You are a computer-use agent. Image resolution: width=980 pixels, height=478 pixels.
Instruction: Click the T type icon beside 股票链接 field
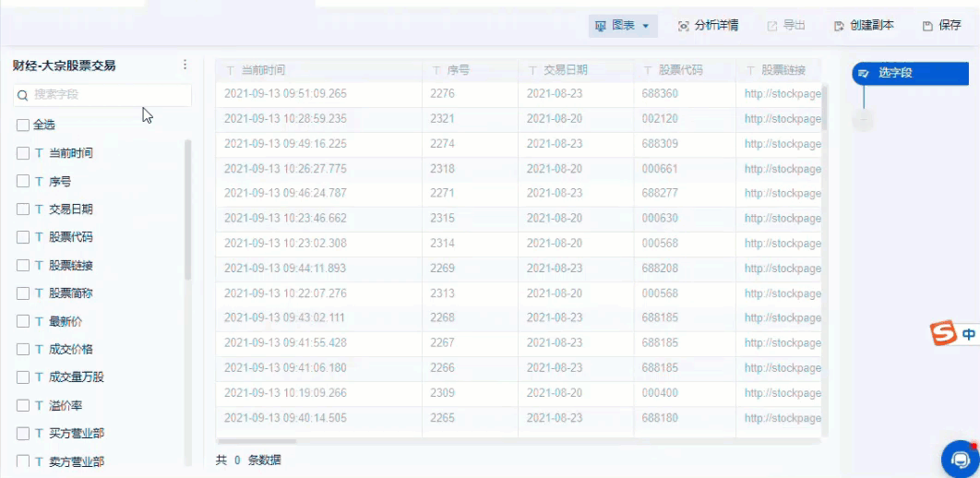[39, 266]
